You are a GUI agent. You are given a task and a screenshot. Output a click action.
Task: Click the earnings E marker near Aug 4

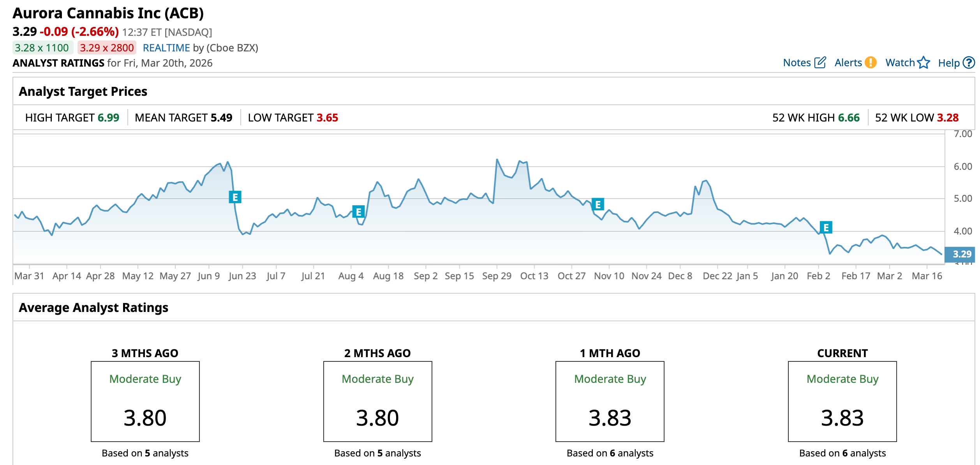pyautogui.click(x=358, y=212)
